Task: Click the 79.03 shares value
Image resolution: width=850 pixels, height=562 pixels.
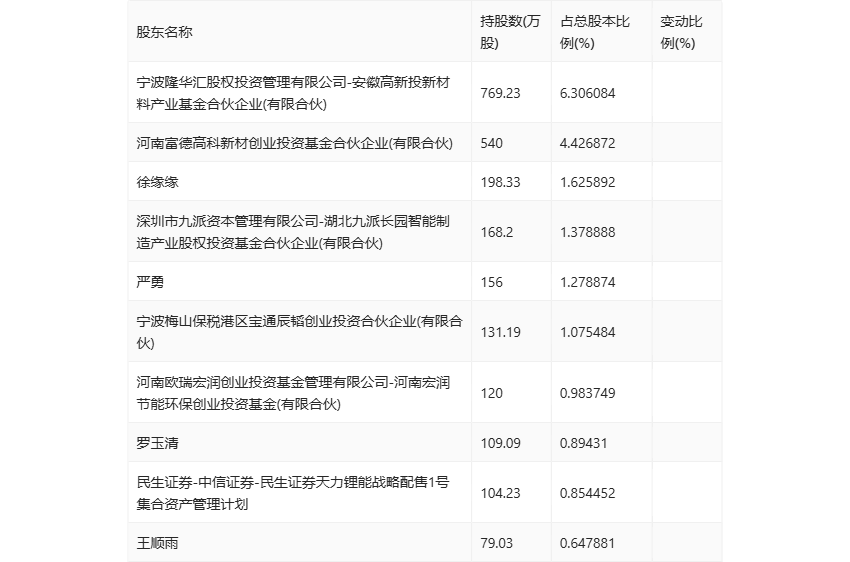Action: click(496, 542)
